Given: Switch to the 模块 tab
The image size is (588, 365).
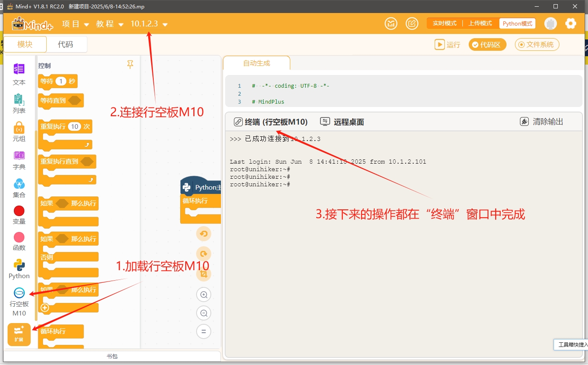Looking at the screenshot, I should click(25, 44).
